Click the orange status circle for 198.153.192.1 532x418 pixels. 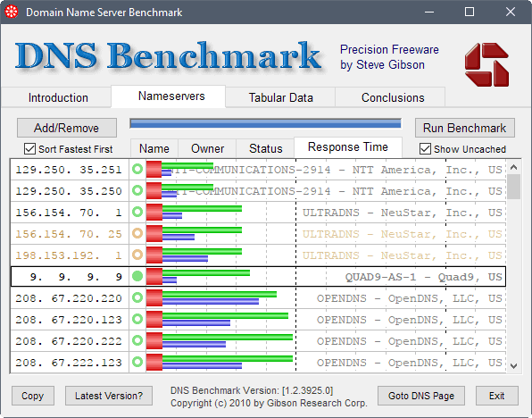(x=137, y=255)
